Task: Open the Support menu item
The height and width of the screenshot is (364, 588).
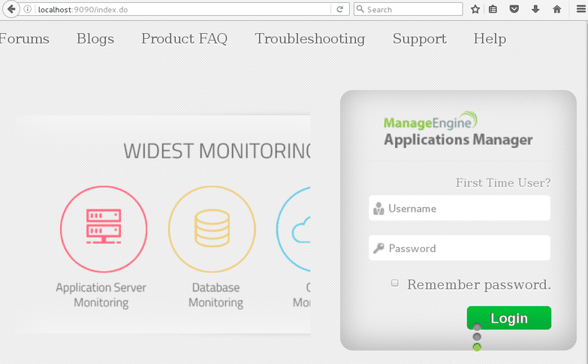Action: [419, 39]
